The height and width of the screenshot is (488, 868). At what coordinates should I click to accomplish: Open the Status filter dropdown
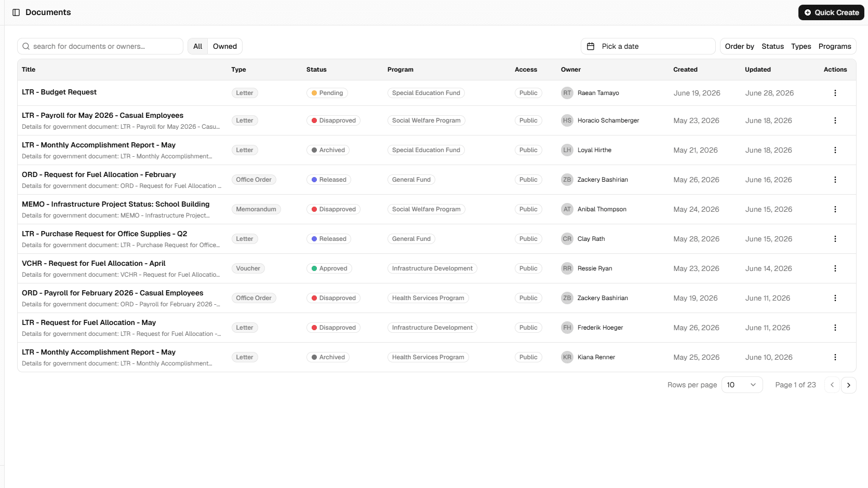tap(772, 46)
